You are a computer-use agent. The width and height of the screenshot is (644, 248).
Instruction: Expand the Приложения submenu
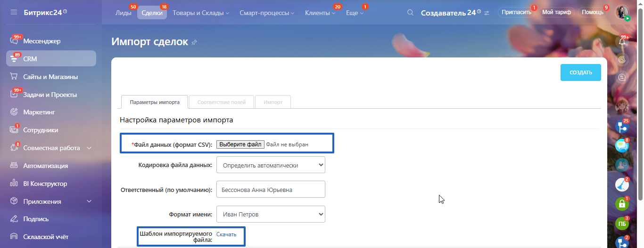89,201
